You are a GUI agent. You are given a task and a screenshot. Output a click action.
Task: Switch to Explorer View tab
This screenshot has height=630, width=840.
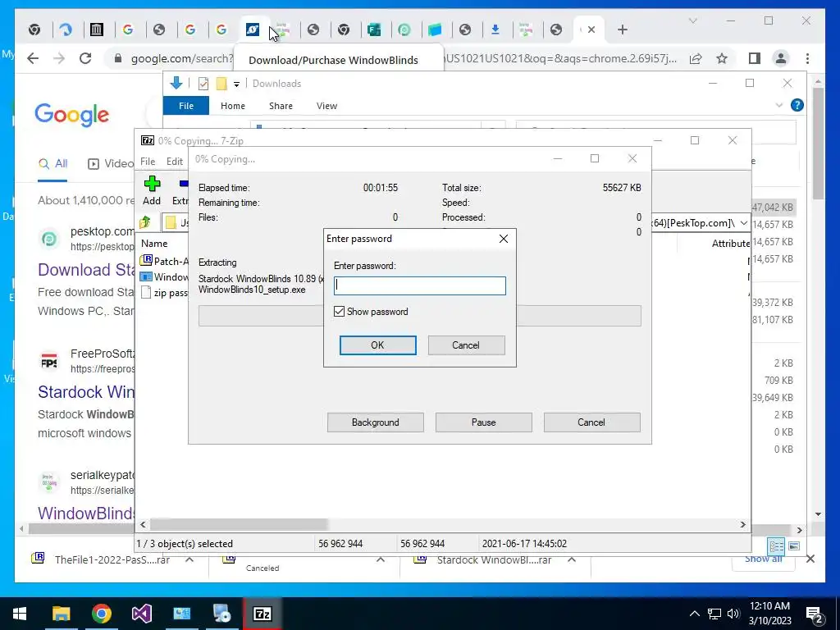click(326, 106)
